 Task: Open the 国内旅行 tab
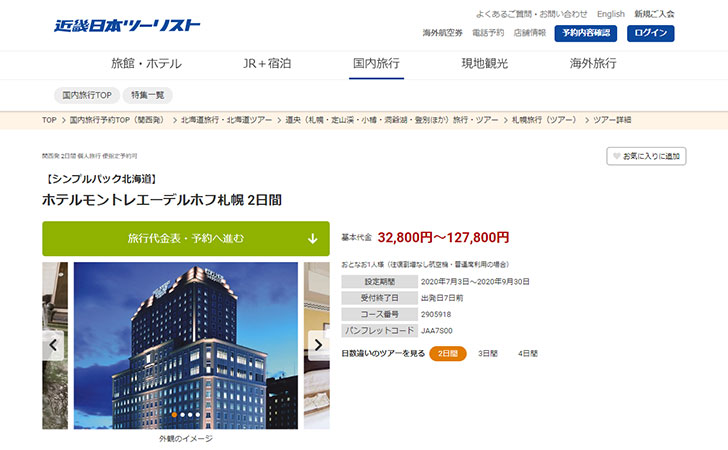click(x=376, y=64)
